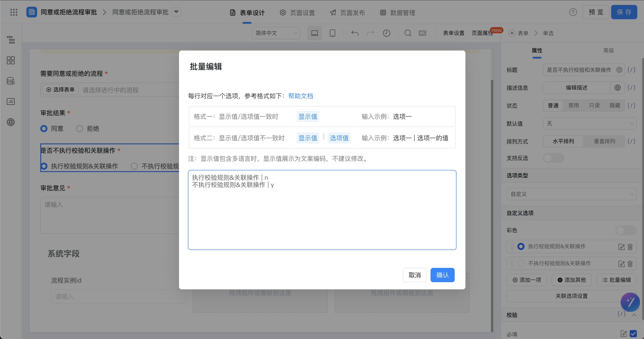644x339 pixels.
Task: Click the search magnifier toolbar icon
Action: (x=408, y=33)
